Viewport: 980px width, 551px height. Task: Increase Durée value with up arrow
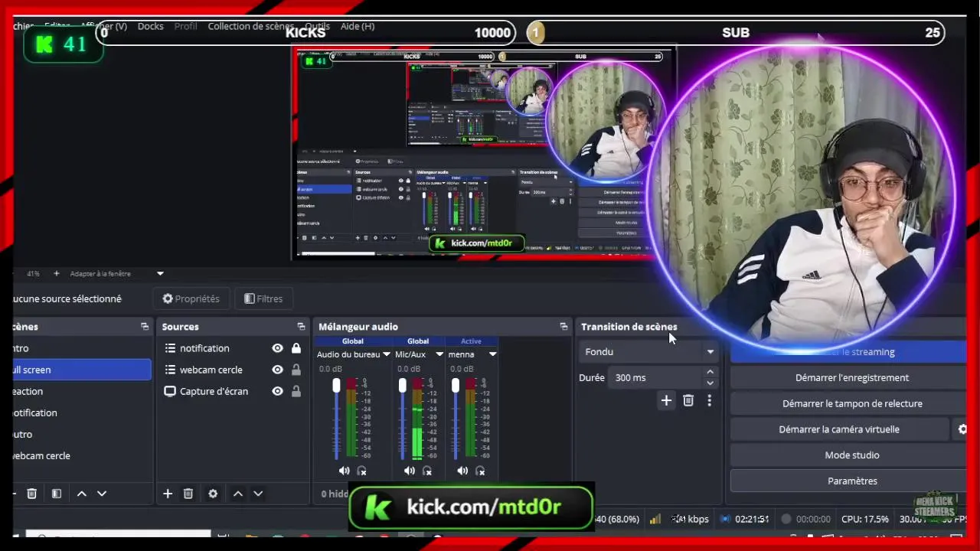tap(710, 372)
